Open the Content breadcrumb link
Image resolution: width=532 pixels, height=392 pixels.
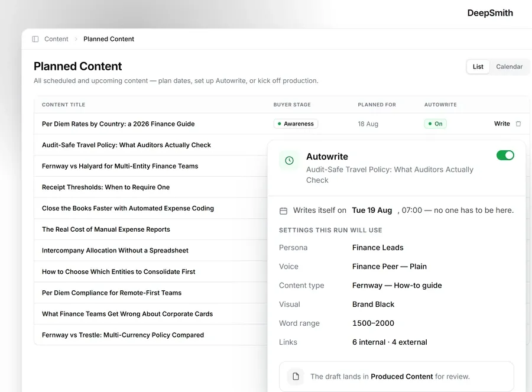[x=56, y=39]
